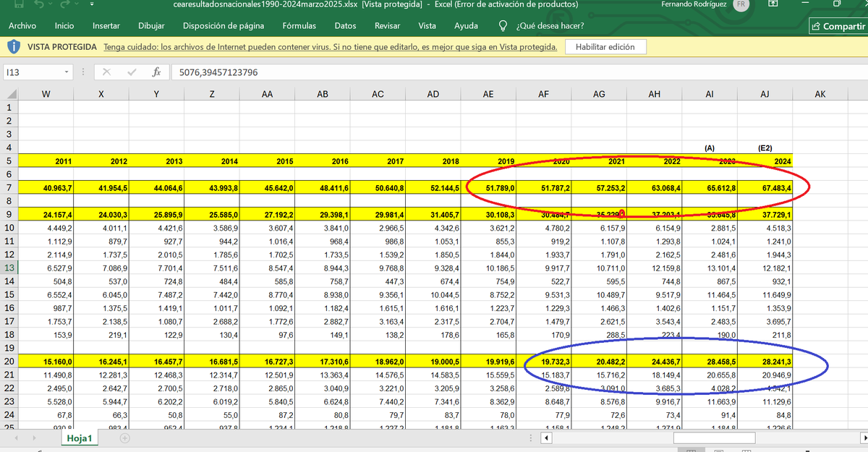Select column AK header
Screen dimensions: 868x452
[x=820, y=94]
